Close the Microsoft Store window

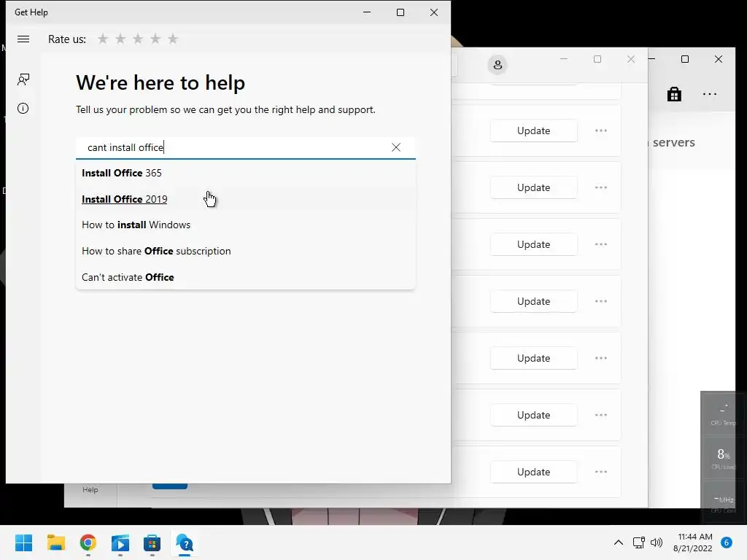click(x=631, y=59)
